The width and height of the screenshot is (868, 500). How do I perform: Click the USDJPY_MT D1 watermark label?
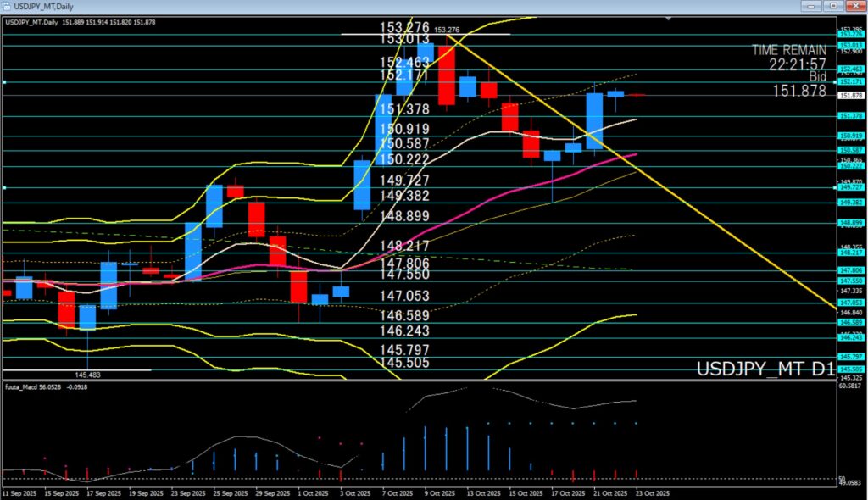pos(765,369)
